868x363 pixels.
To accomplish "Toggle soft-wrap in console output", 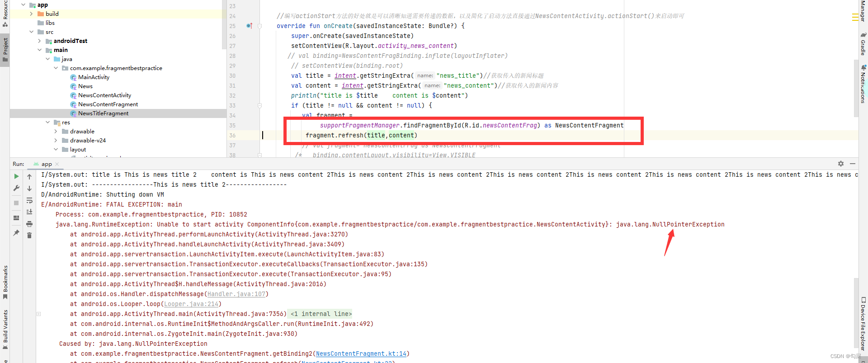I will coord(29,200).
